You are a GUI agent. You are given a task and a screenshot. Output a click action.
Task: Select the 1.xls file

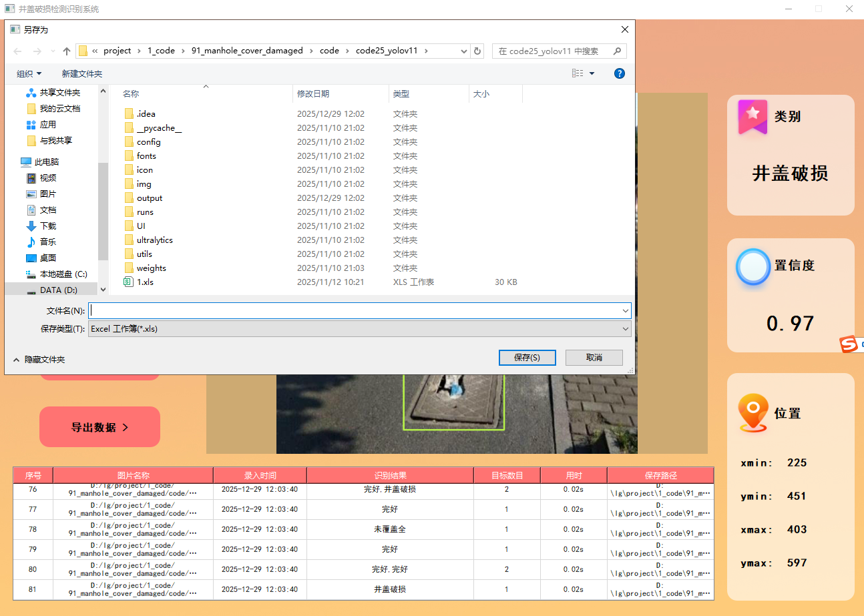click(139, 282)
